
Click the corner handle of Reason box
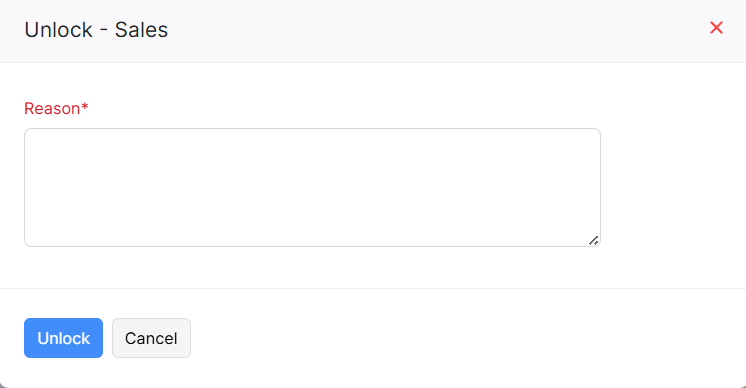[593, 241]
